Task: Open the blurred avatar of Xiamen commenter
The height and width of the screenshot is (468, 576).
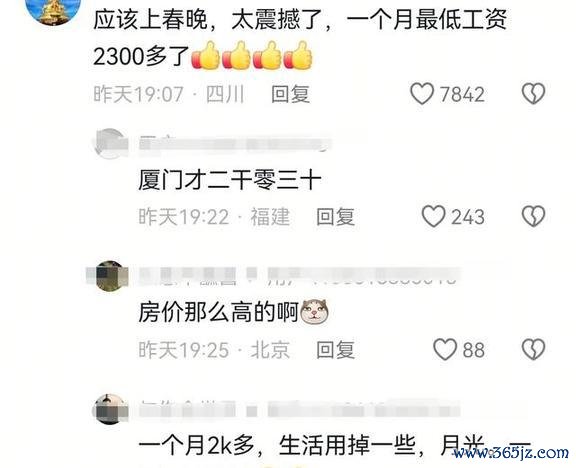Action: tap(110, 144)
